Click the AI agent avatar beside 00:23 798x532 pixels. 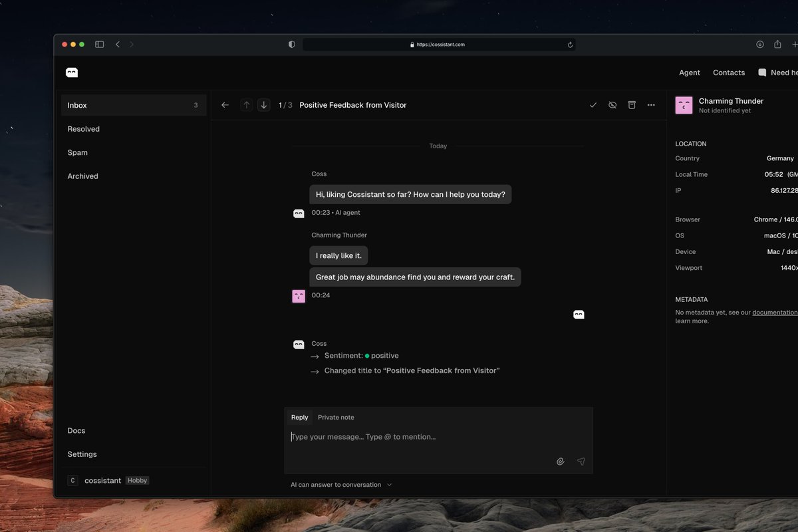(x=299, y=213)
